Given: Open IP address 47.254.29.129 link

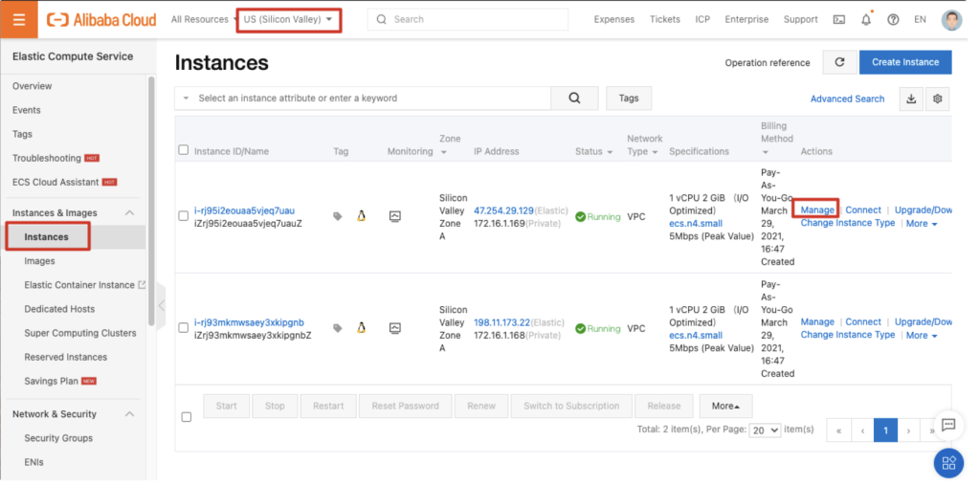Looking at the screenshot, I should [x=503, y=210].
